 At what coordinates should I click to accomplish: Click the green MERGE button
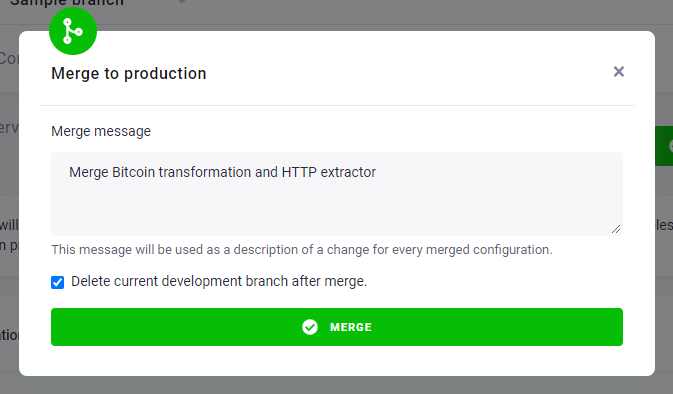[336, 327]
